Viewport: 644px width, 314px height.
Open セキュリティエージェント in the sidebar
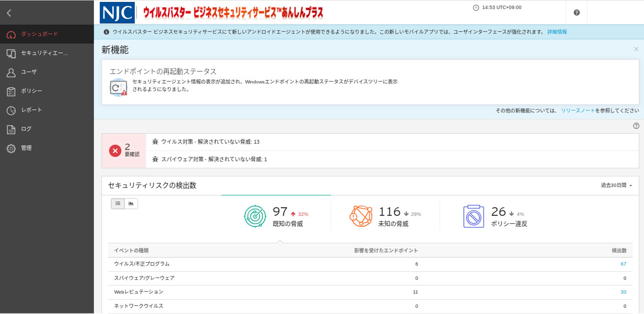44,53
